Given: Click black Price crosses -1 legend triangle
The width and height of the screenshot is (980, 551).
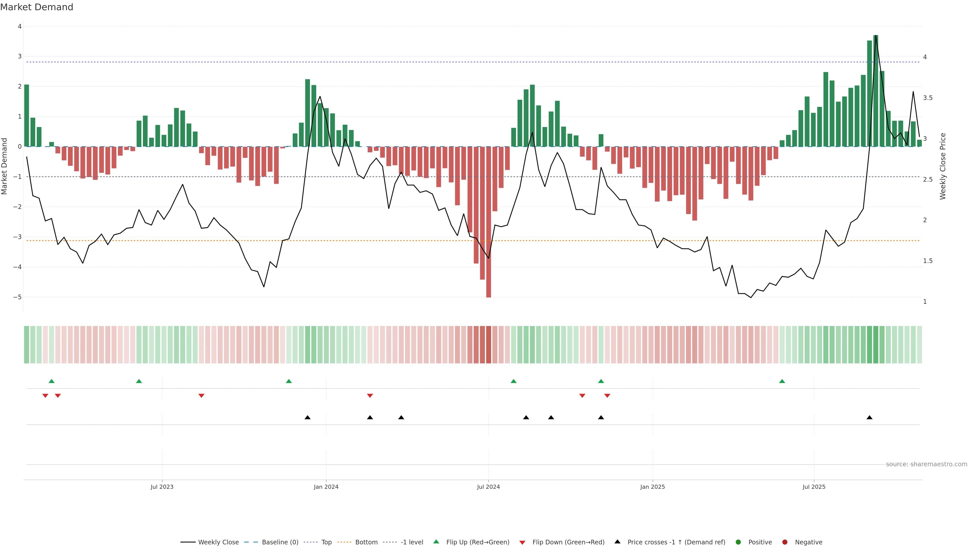Looking at the screenshot, I should click(617, 542).
